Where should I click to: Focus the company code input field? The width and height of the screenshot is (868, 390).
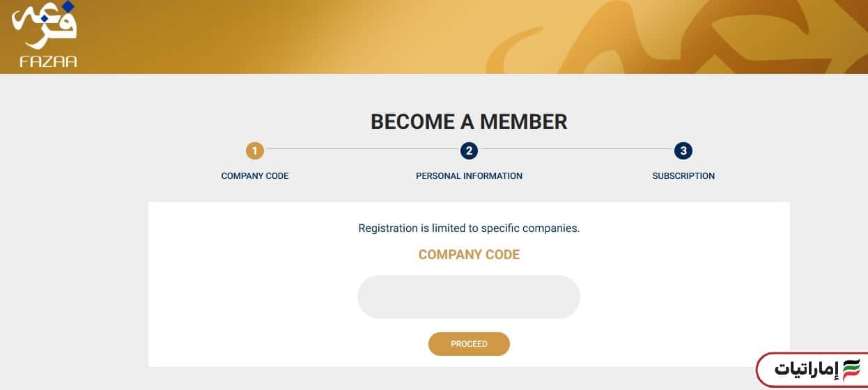[469, 297]
